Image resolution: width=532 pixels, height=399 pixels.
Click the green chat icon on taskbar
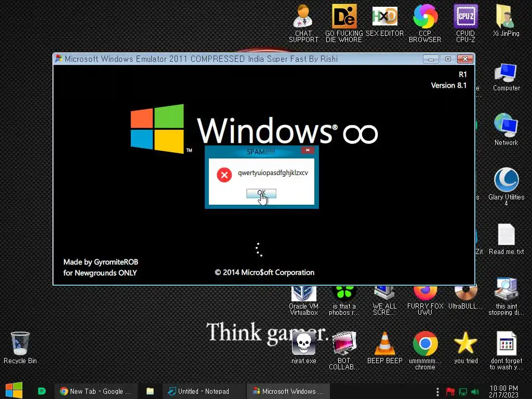click(42, 391)
